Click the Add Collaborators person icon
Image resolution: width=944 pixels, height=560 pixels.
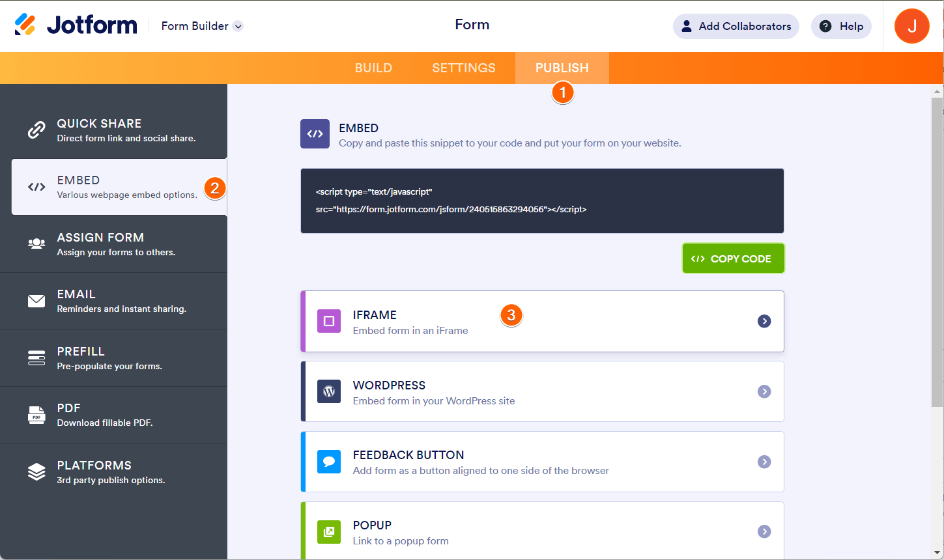click(x=687, y=26)
